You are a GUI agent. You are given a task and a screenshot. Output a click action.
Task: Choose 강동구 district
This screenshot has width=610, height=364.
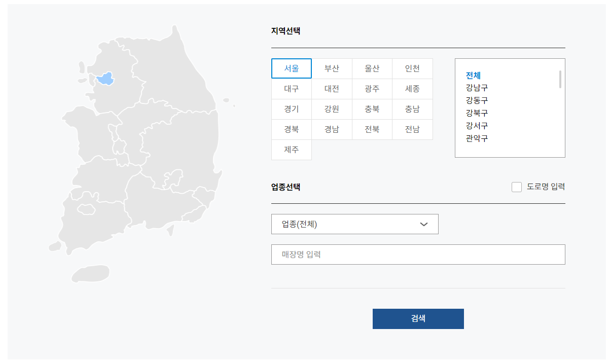477,100
